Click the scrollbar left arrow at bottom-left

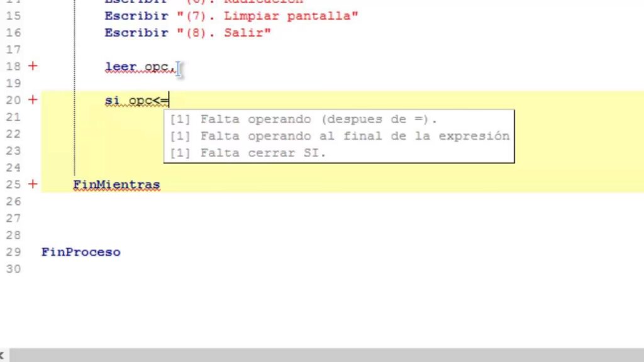(x=3, y=356)
